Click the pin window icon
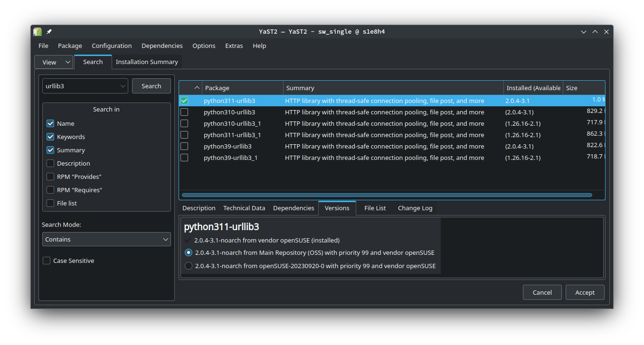 click(49, 32)
